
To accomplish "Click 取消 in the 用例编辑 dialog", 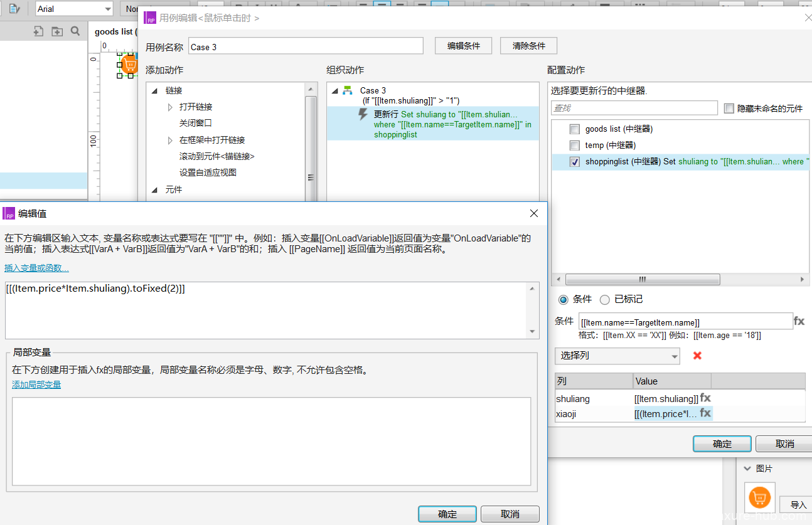I will click(784, 443).
